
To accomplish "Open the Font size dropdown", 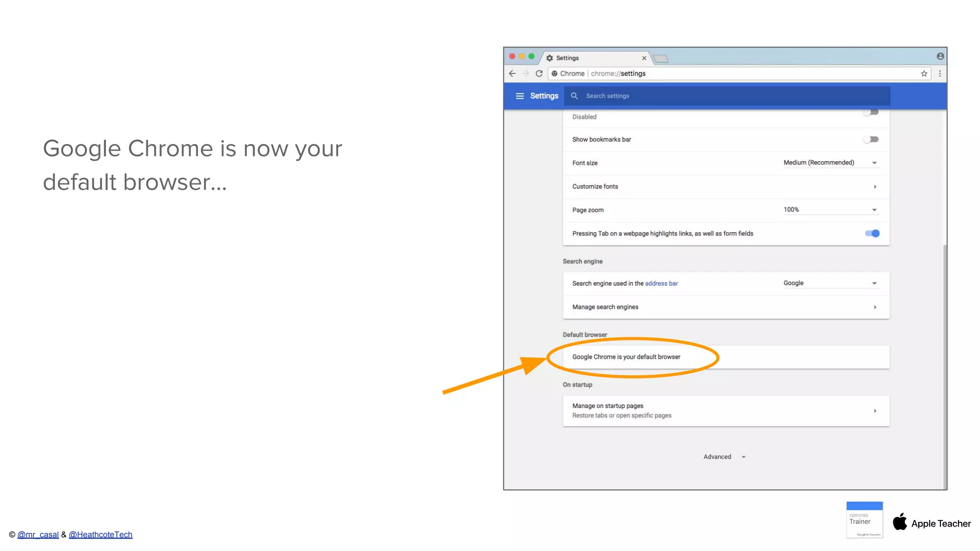I will (831, 163).
